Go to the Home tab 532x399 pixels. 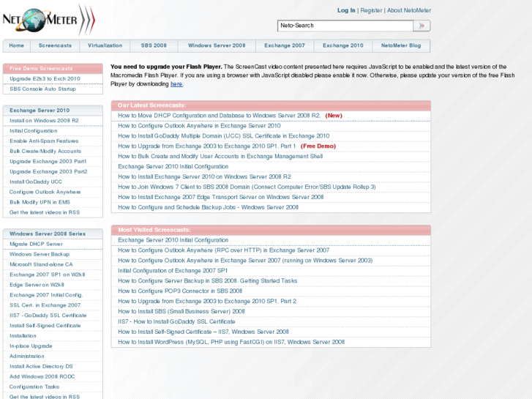[x=17, y=45]
